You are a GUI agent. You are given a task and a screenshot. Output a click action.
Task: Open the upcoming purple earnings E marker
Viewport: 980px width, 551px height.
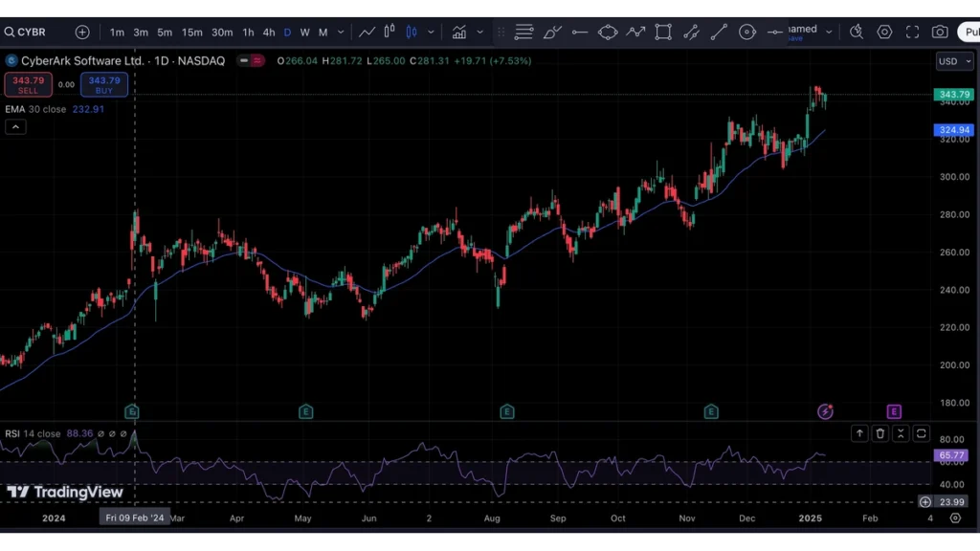tap(894, 411)
